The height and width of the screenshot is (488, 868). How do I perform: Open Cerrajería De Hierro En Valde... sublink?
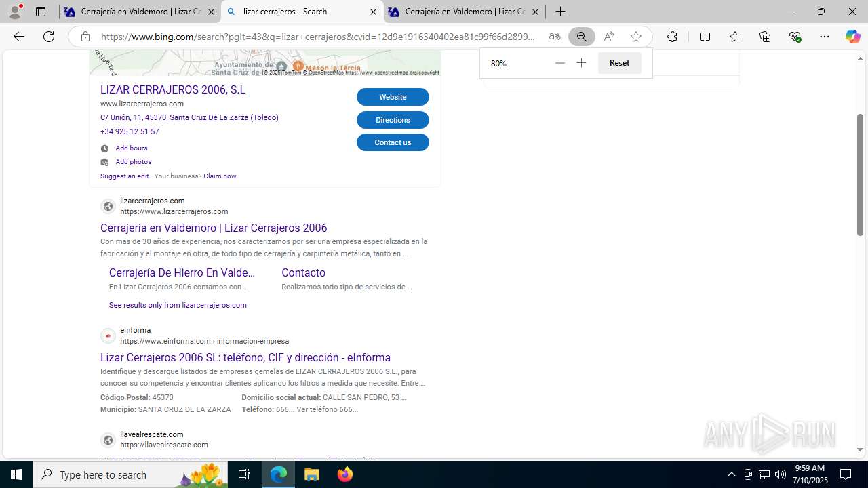(x=182, y=272)
